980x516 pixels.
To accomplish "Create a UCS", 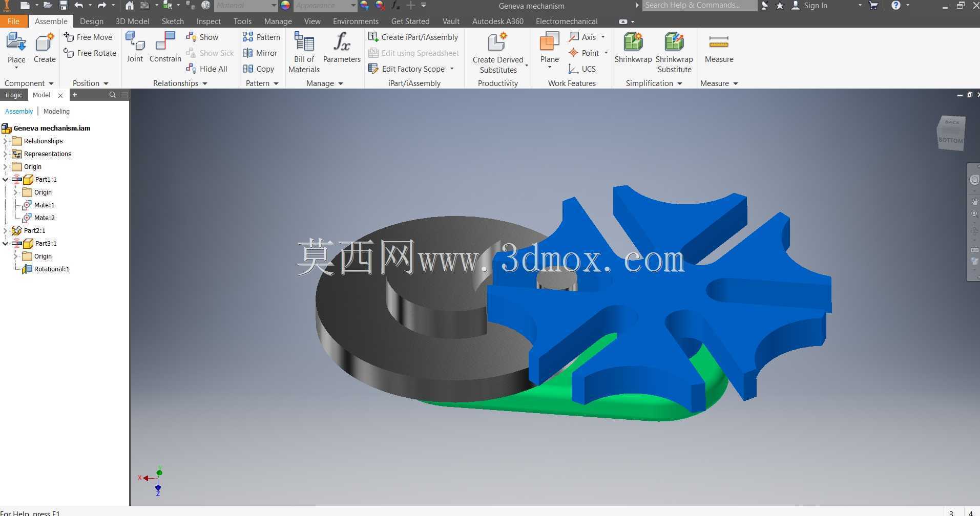I will [582, 69].
